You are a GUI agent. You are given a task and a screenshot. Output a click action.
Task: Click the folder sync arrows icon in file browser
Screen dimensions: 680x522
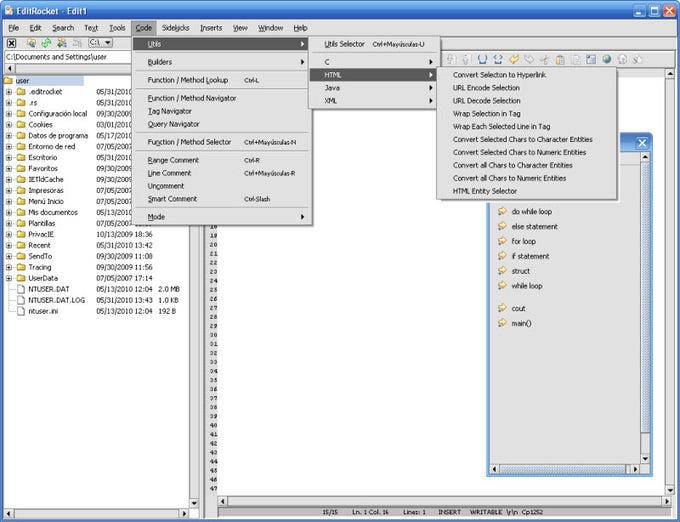[62, 42]
